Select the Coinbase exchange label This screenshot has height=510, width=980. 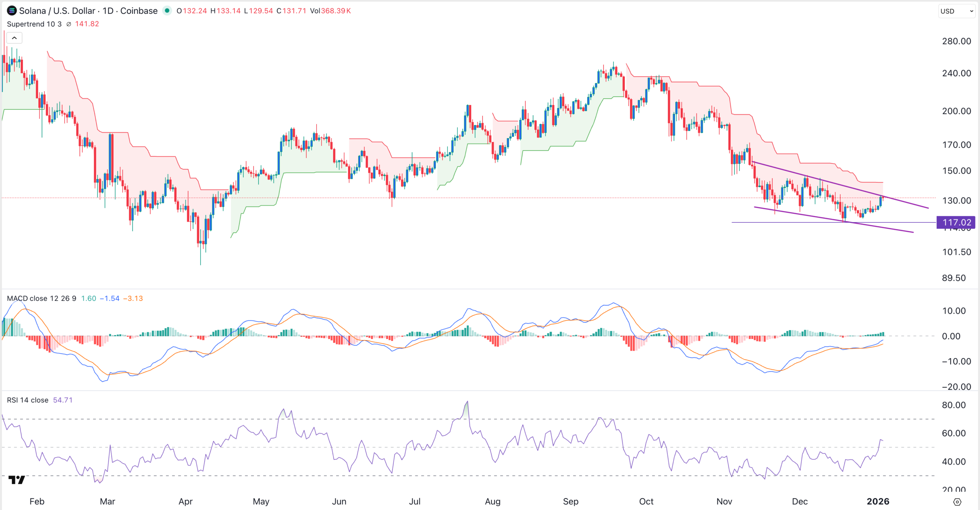(139, 11)
